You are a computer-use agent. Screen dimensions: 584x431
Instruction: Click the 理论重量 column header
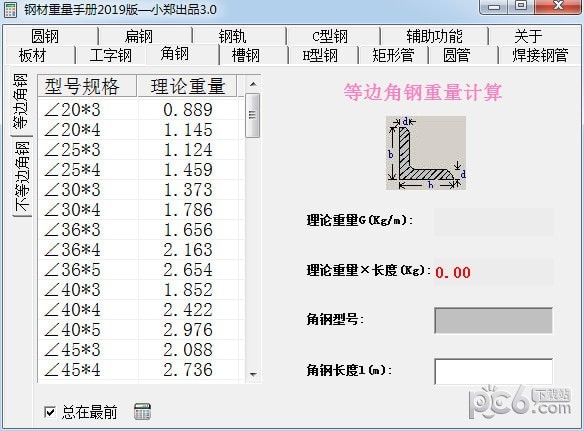(187, 86)
